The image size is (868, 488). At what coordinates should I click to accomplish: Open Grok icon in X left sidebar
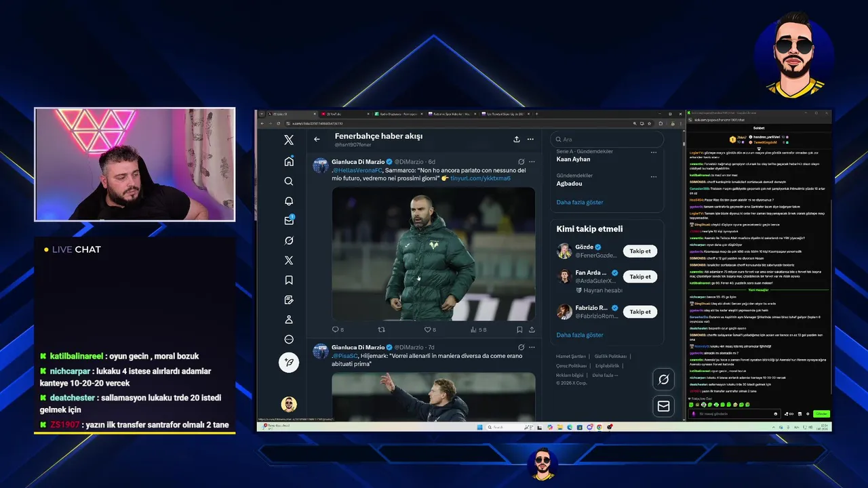click(289, 241)
